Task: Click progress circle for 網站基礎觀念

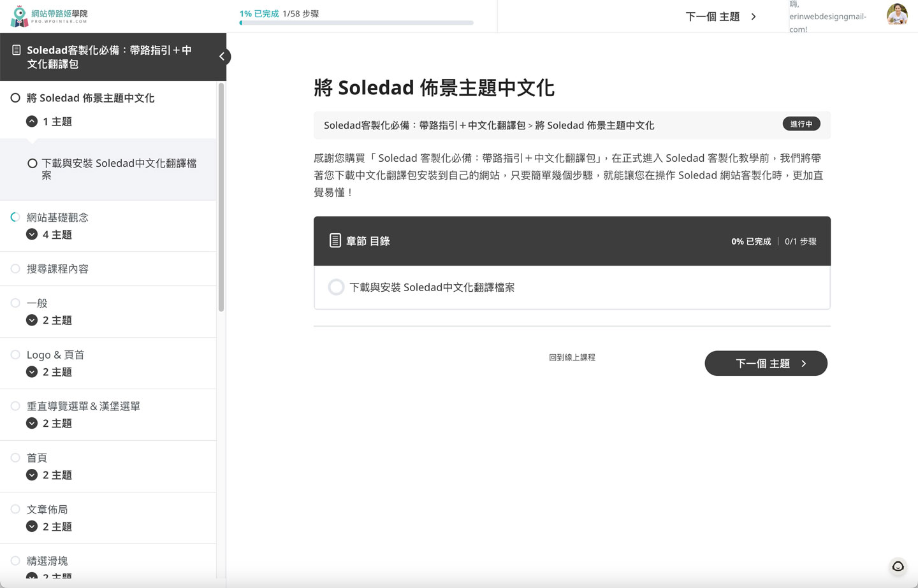Action: click(x=15, y=217)
